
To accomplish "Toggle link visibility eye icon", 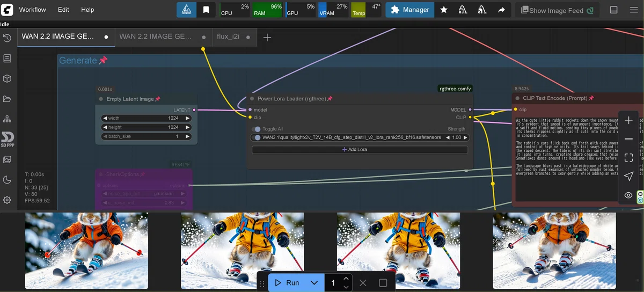I will point(628,195).
